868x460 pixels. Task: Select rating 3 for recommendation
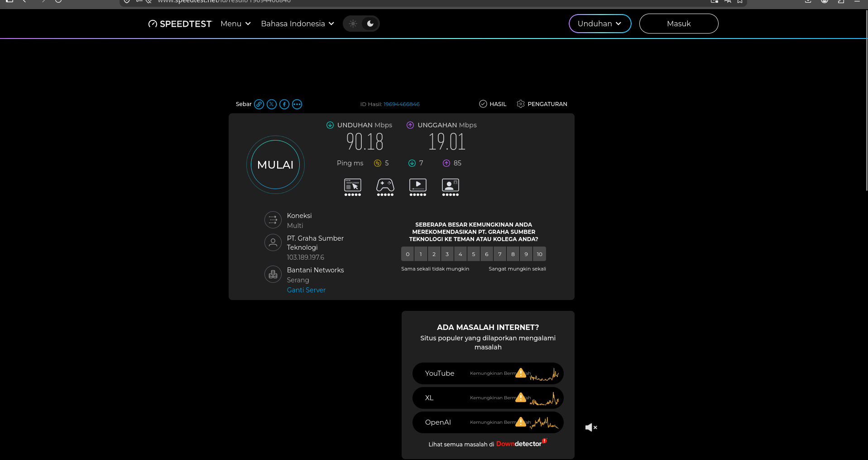tap(447, 254)
